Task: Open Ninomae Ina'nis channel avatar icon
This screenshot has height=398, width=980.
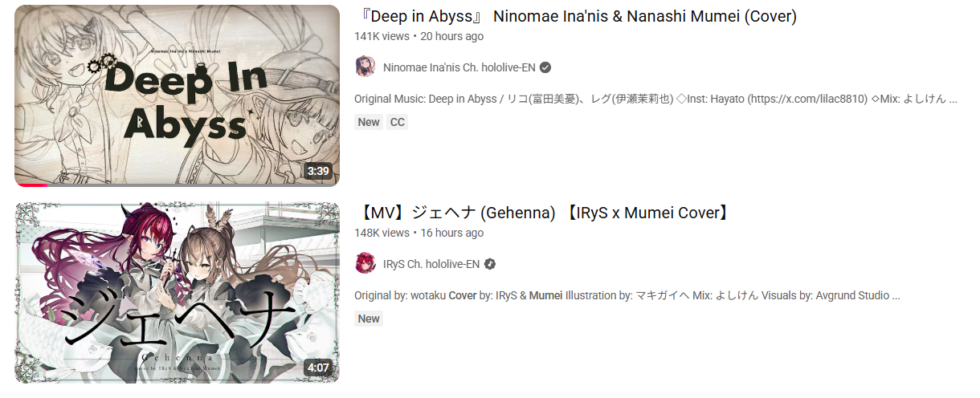Action: click(x=365, y=67)
